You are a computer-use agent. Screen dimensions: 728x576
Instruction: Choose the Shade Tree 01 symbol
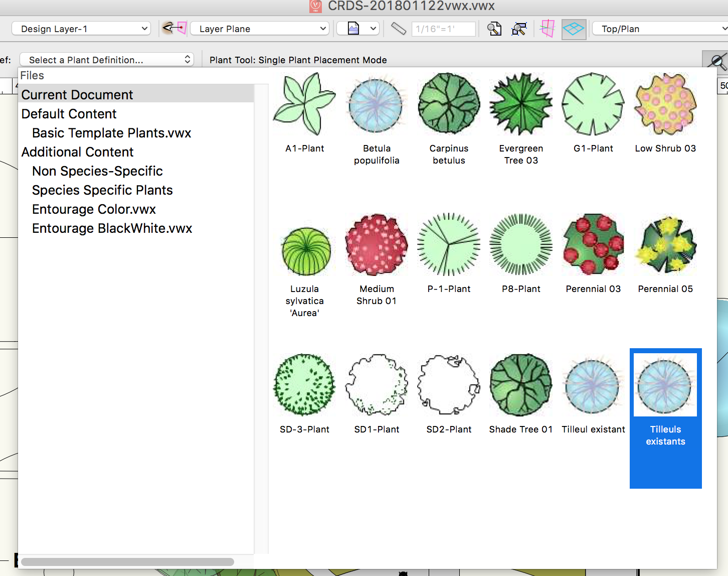[520, 385]
